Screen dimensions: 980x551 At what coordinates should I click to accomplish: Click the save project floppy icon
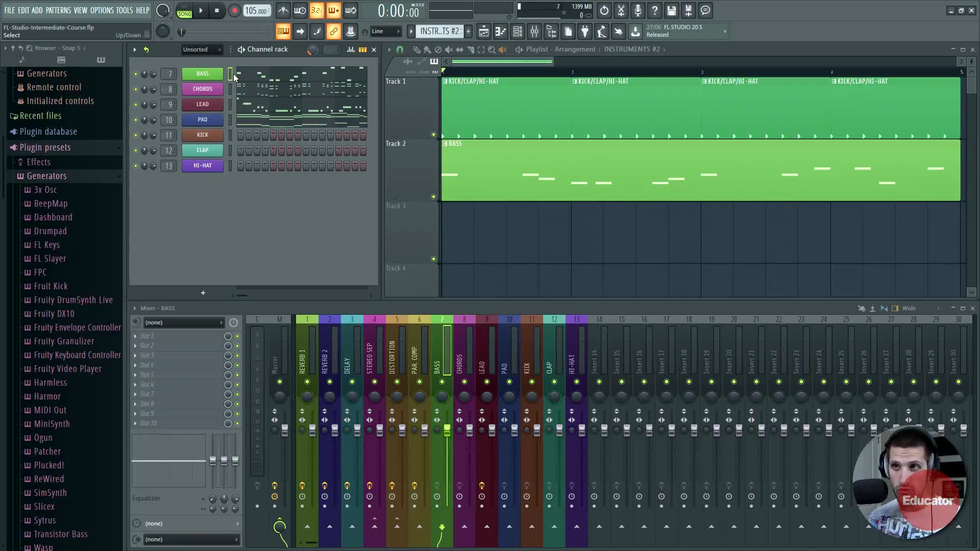[x=671, y=10]
